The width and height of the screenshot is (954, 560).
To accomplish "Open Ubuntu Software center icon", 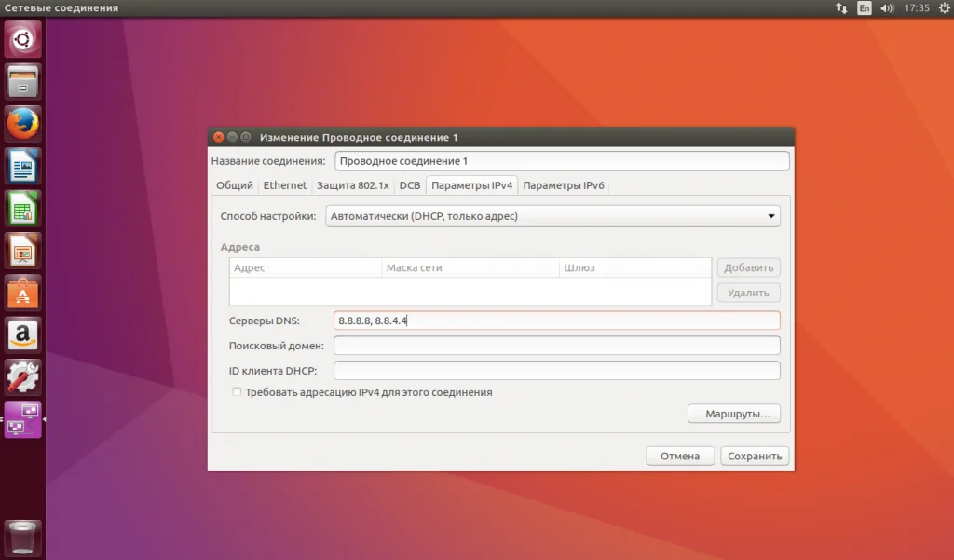I will point(22,293).
